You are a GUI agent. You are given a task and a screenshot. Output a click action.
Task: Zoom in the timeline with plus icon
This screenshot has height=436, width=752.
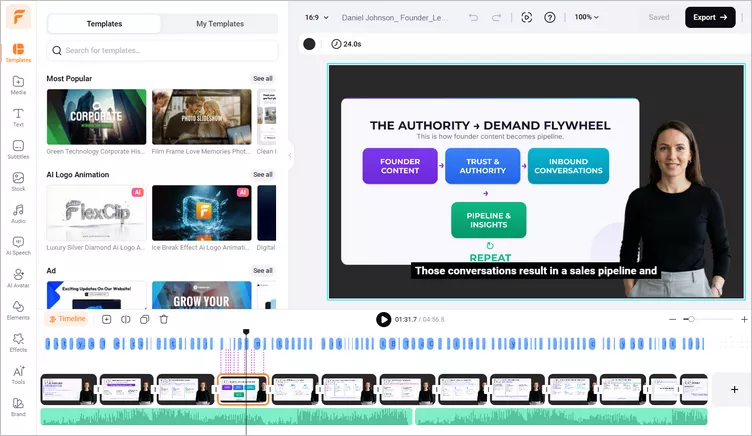point(744,319)
